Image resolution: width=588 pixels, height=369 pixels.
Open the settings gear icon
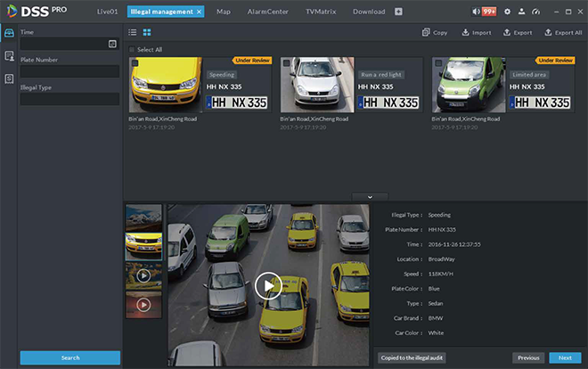tap(507, 12)
